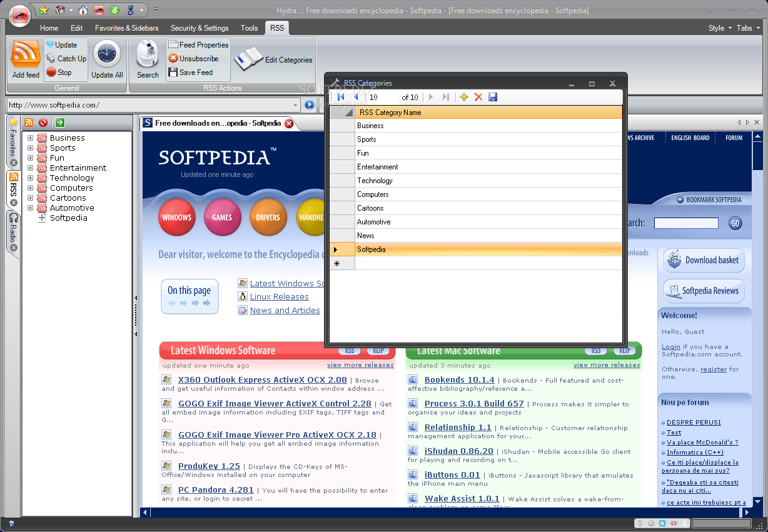Click the new row asterisk selector
Viewport: 768px width, 532px height.
[x=342, y=263]
